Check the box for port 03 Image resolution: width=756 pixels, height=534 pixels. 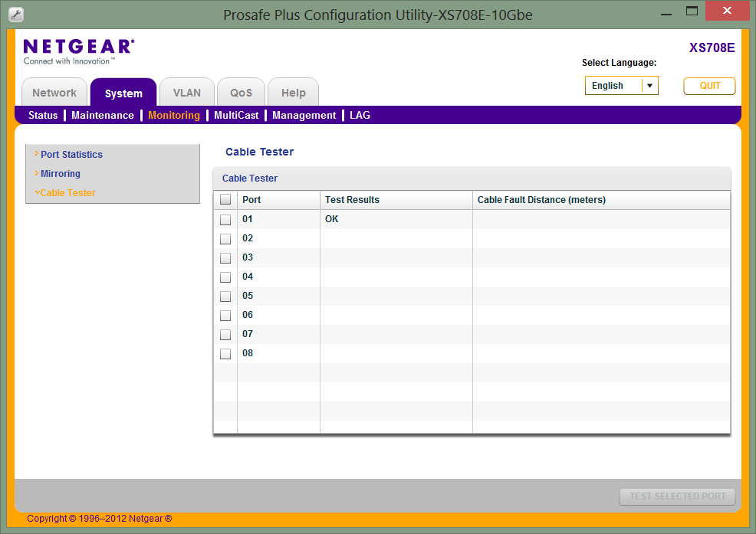(225, 258)
